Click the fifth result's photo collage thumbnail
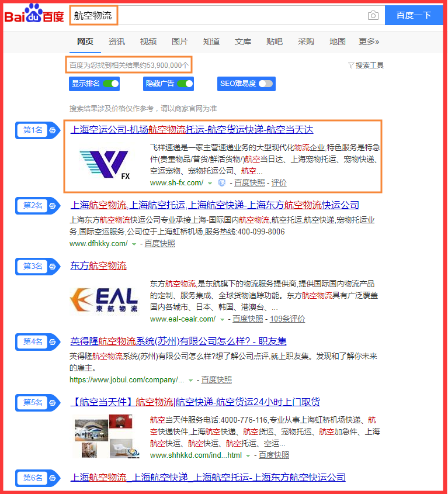This screenshot has width=448, height=494. 107,436
